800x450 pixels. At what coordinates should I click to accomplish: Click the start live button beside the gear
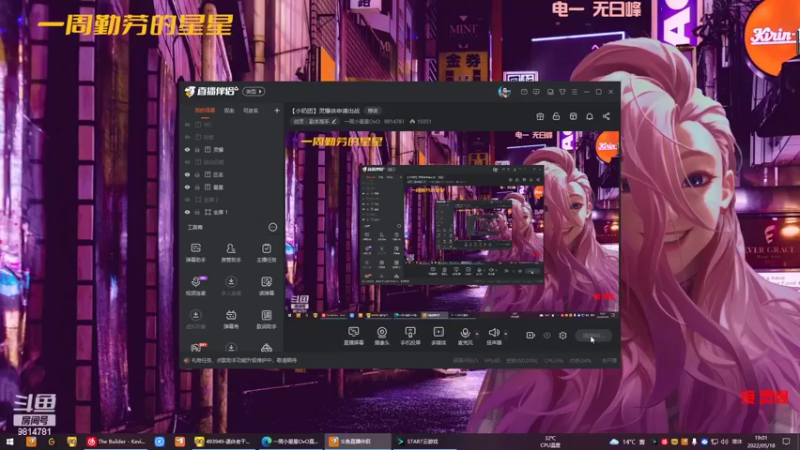coord(593,335)
